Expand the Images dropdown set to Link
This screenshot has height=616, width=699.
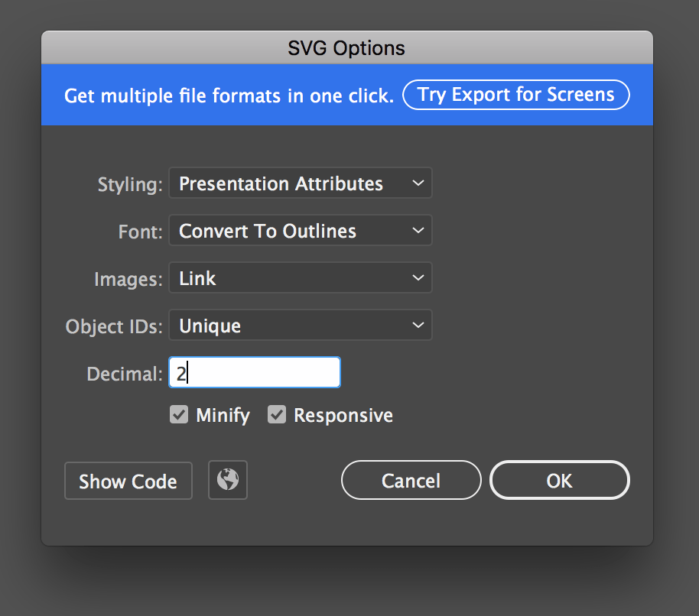click(300, 277)
